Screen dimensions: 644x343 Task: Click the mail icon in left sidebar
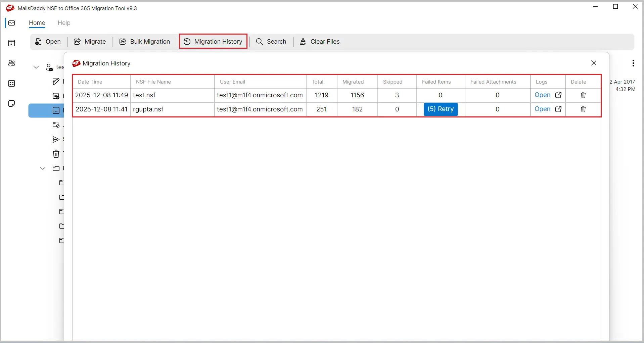click(12, 23)
